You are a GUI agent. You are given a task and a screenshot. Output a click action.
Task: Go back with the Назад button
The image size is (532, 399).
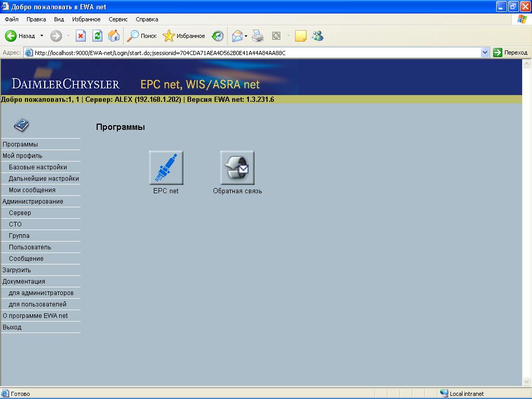pyautogui.click(x=20, y=36)
